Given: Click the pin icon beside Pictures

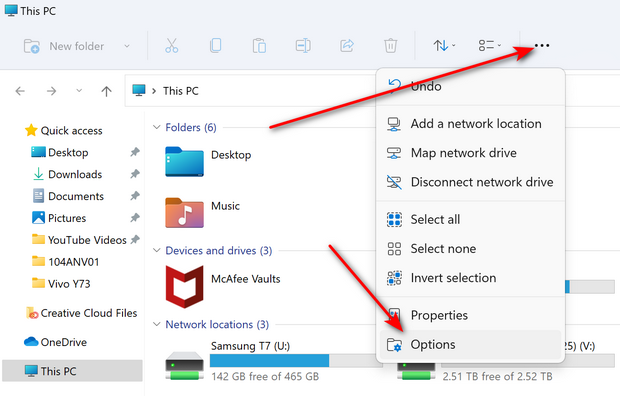Looking at the screenshot, I should (135, 217).
